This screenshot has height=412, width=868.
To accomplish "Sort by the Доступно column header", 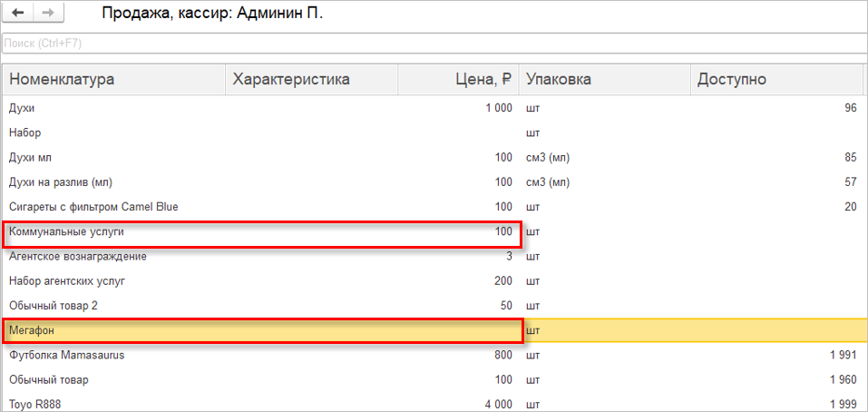I will point(776,80).
